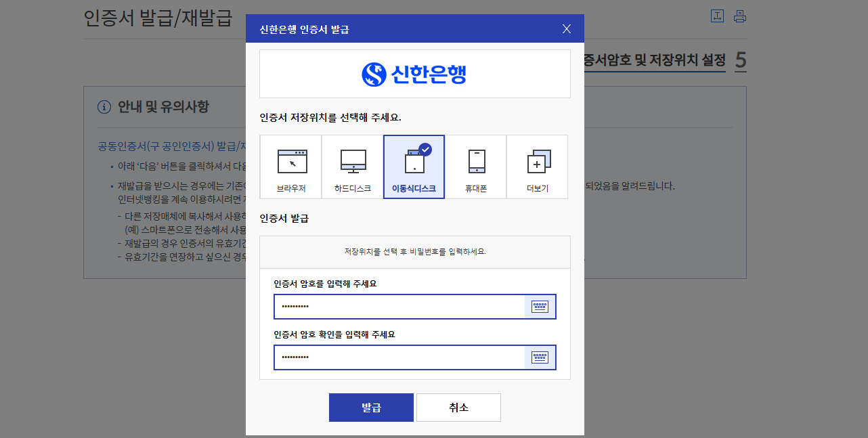Click the 신한은행 logo banner
868x438 pixels.
point(414,74)
